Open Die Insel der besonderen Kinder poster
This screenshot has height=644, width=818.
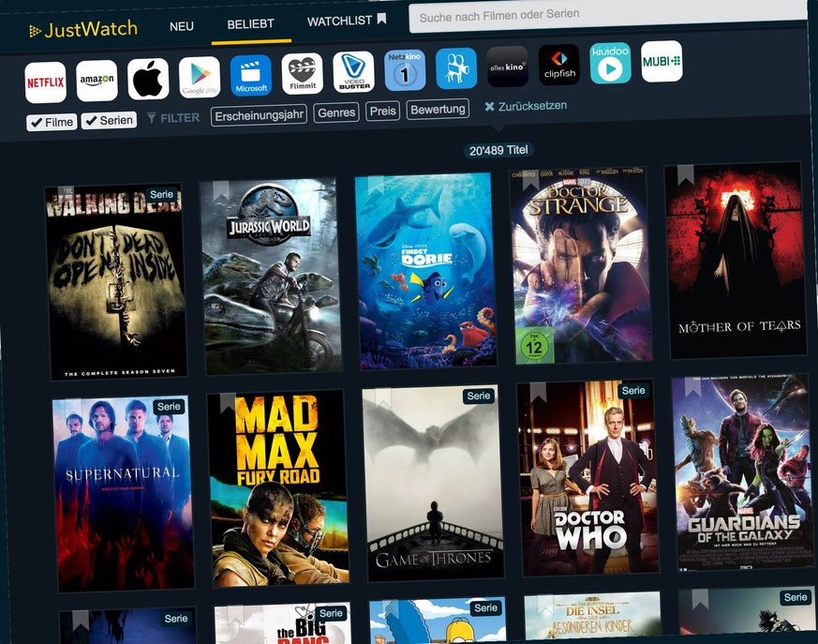coord(593,618)
